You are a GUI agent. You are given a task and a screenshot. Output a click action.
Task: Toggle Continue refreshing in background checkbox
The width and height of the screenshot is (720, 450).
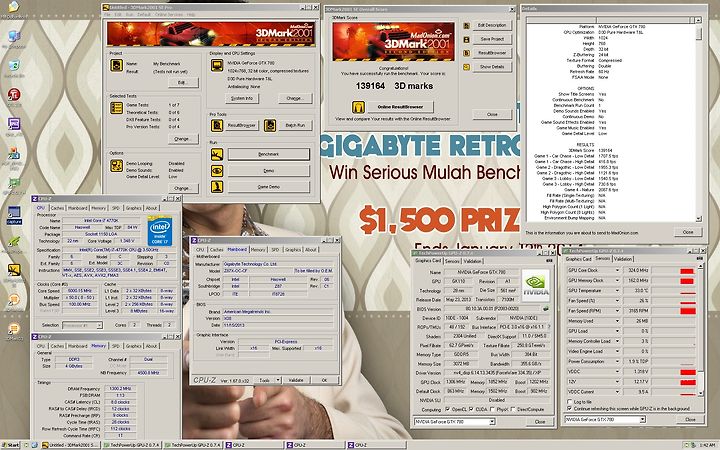[x=569, y=408]
